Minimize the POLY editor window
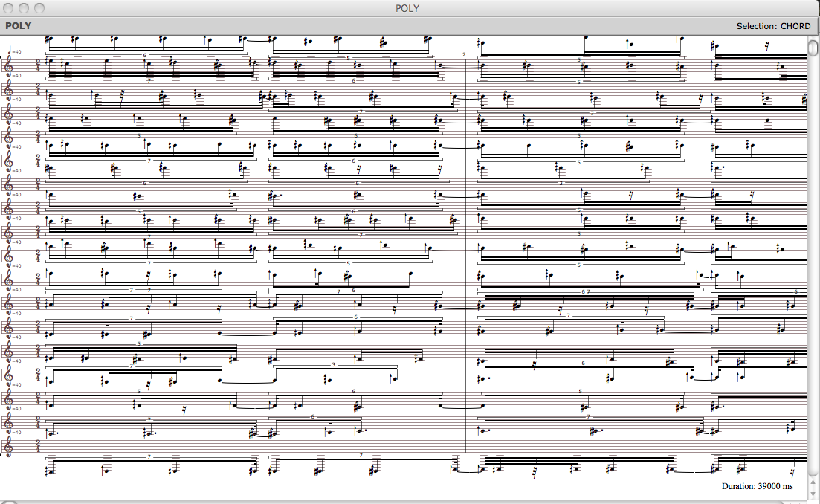This screenshot has height=504, width=820. pos(25,8)
